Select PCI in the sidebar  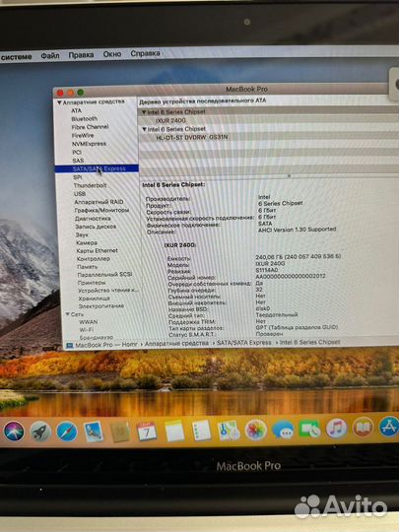[x=77, y=153]
